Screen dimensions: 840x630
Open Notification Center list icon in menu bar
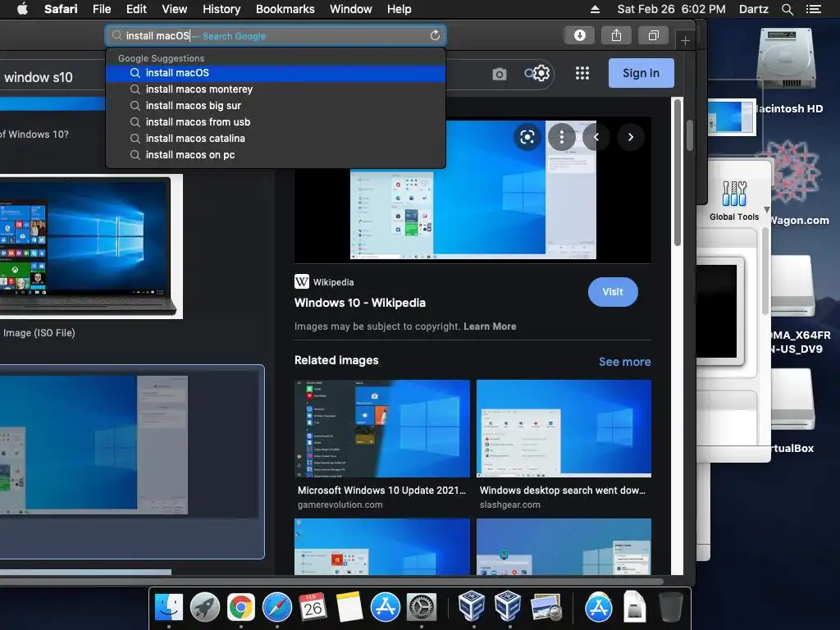click(813, 9)
